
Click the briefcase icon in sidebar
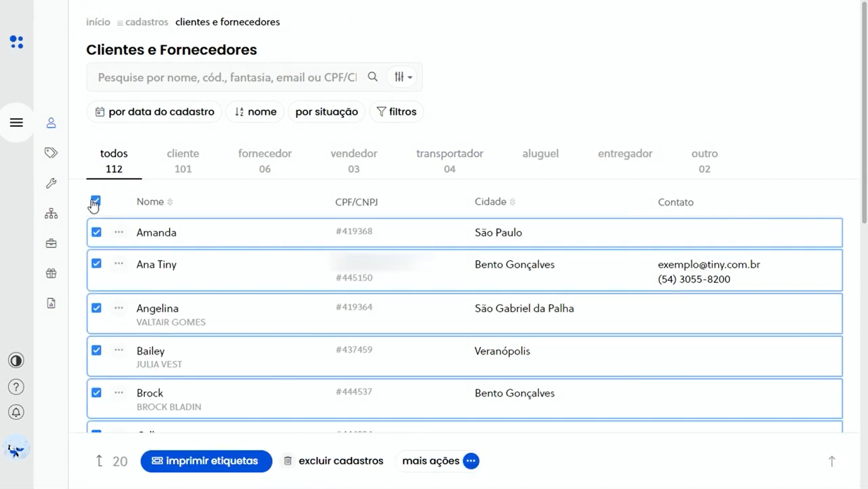point(51,244)
